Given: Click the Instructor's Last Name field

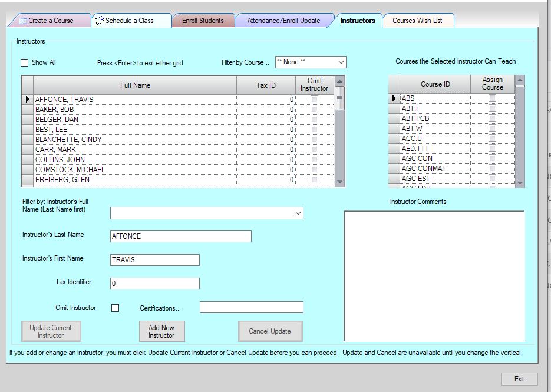Looking at the screenshot, I should [x=180, y=236].
